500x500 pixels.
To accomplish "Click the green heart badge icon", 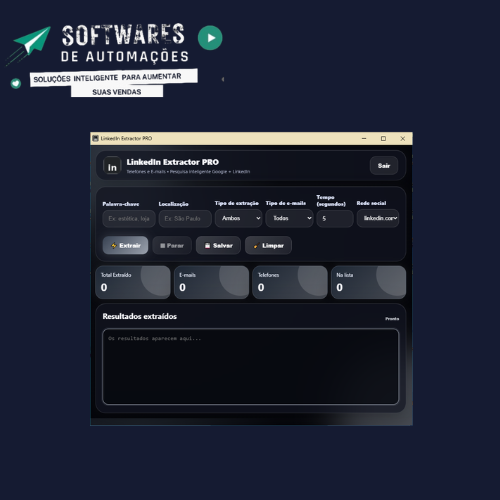I will 16,83.
